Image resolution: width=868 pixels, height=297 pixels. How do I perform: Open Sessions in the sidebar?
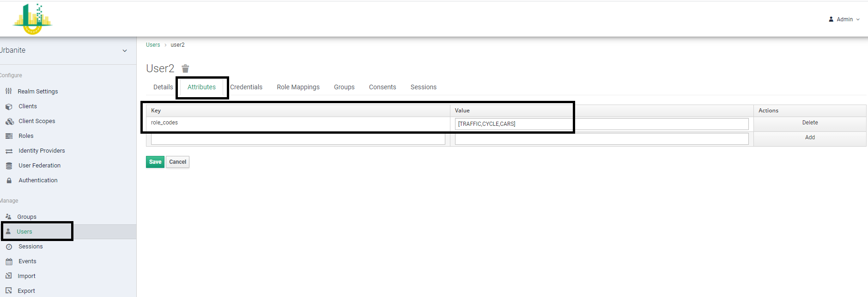[x=30, y=247]
